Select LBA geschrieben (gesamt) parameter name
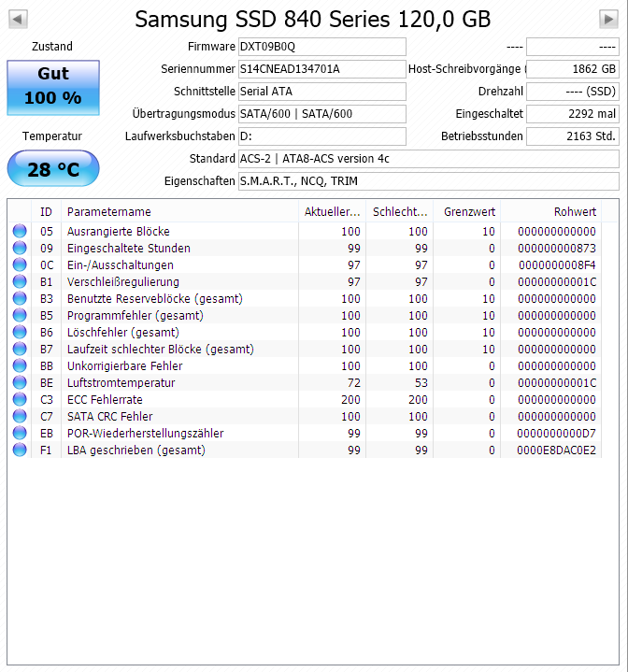628x672 pixels. [x=136, y=450]
